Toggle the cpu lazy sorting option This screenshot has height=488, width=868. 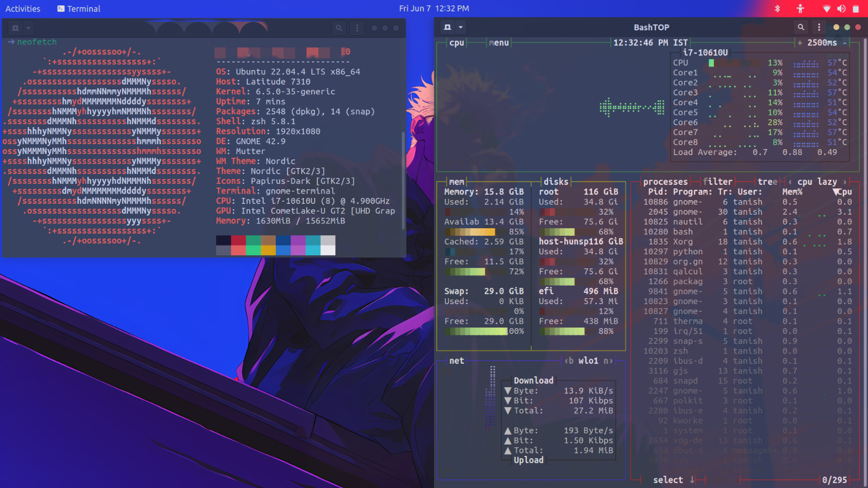point(817,182)
